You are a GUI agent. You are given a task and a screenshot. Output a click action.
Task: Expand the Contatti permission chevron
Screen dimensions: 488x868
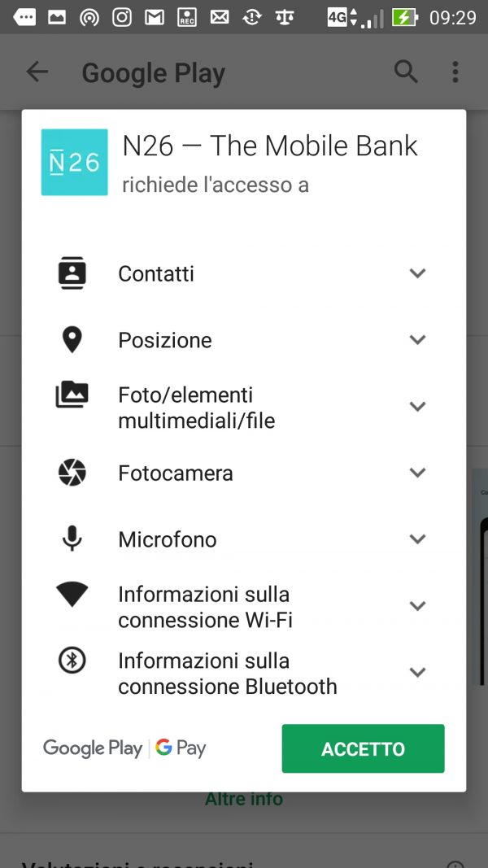(417, 273)
